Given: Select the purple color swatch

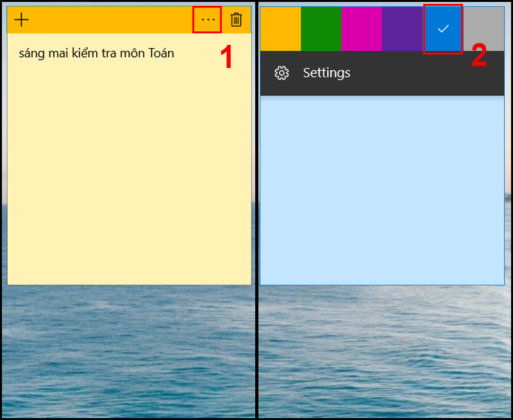Looking at the screenshot, I should click(402, 29).
